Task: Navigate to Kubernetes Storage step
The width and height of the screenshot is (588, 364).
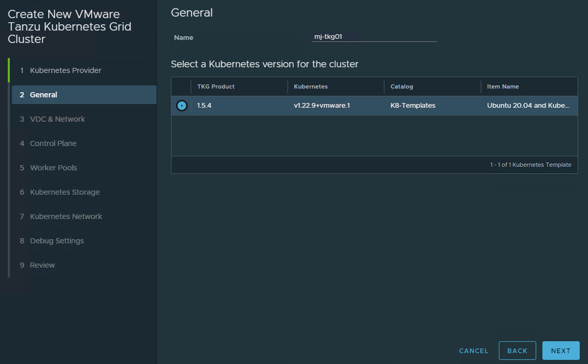Action: point(65,192)
